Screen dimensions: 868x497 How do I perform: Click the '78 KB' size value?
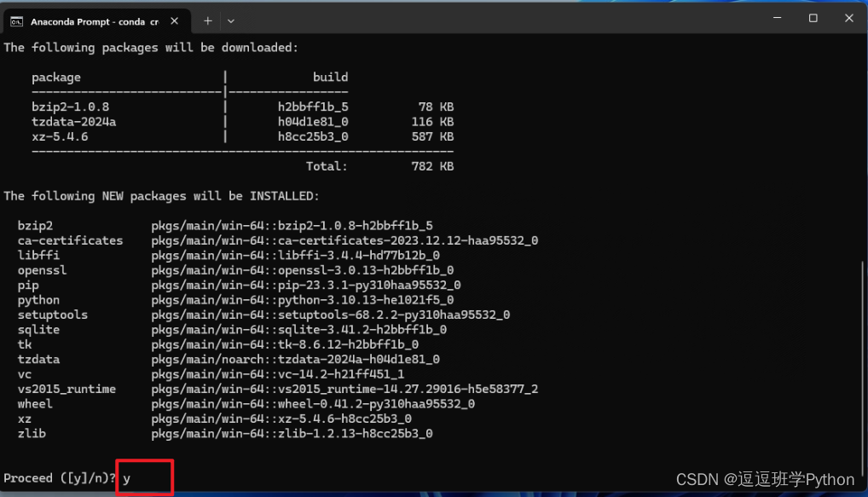point(437,107)
